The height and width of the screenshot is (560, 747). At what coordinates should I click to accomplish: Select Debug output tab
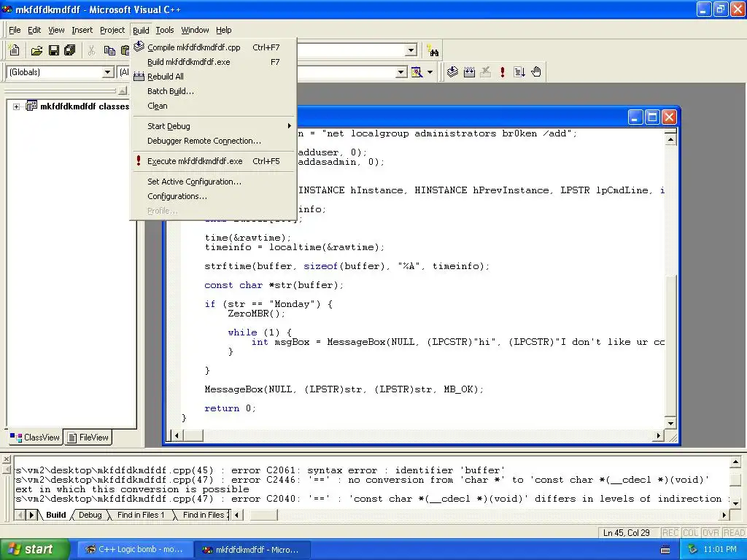click(x=90, y=515)
